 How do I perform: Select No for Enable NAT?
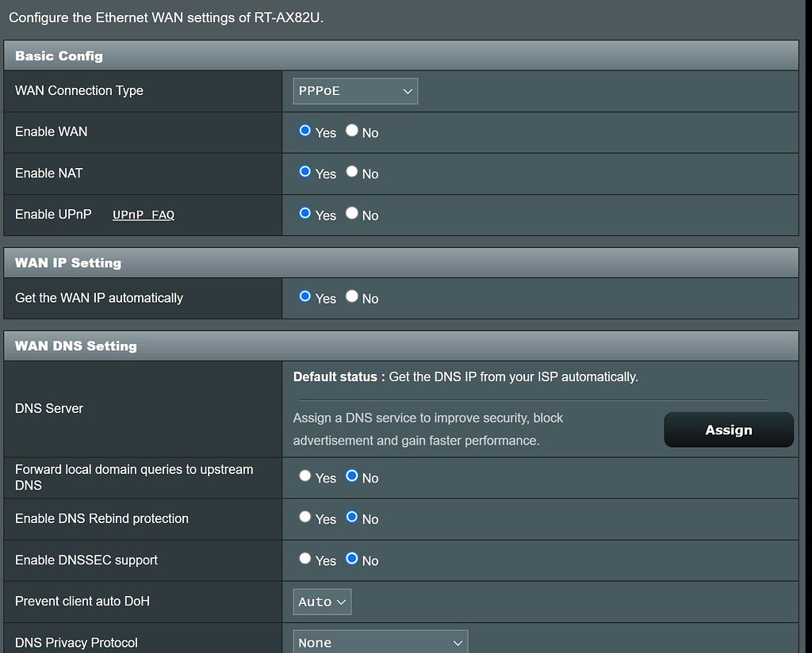(x=351, y=172)
